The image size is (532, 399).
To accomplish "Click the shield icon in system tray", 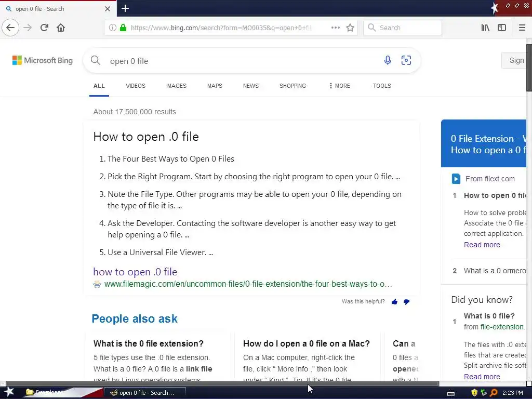I will (x=474, y=393).
